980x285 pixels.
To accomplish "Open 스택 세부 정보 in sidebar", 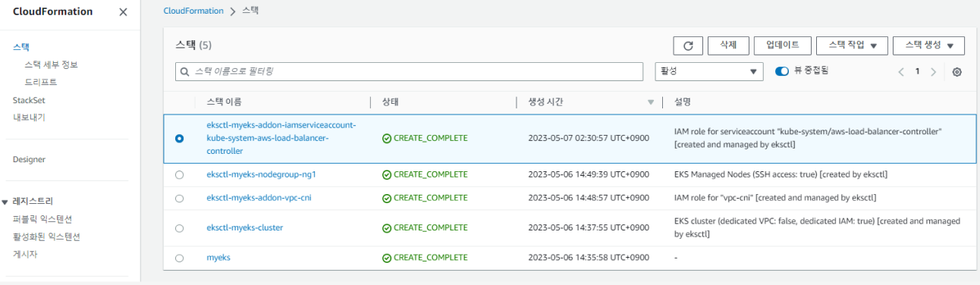I will pyautogui.click(x=51, y=64).
